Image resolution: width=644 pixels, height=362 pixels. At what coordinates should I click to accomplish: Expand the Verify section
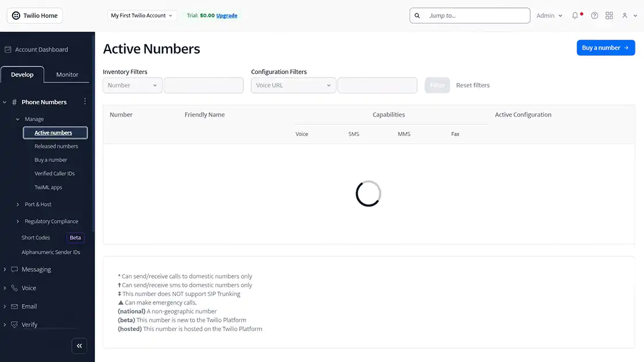point(5,325)
